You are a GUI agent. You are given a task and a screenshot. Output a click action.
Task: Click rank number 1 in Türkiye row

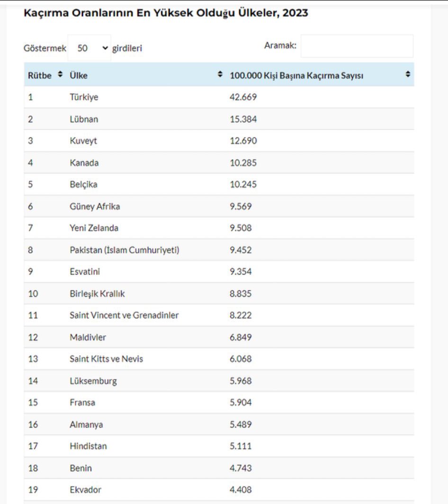click(30, 97)
